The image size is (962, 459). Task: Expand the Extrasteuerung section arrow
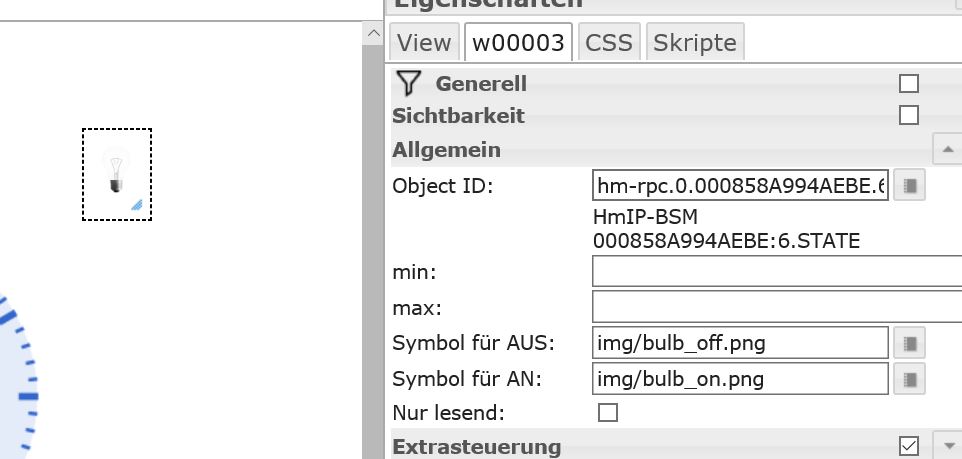coord(947,446)
